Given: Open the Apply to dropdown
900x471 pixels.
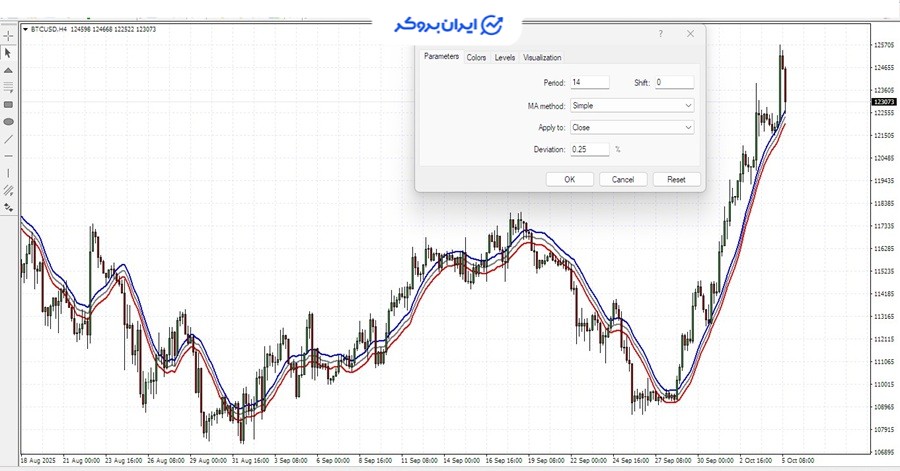Looking at the screenshot, I should click(x=631, y=127).
